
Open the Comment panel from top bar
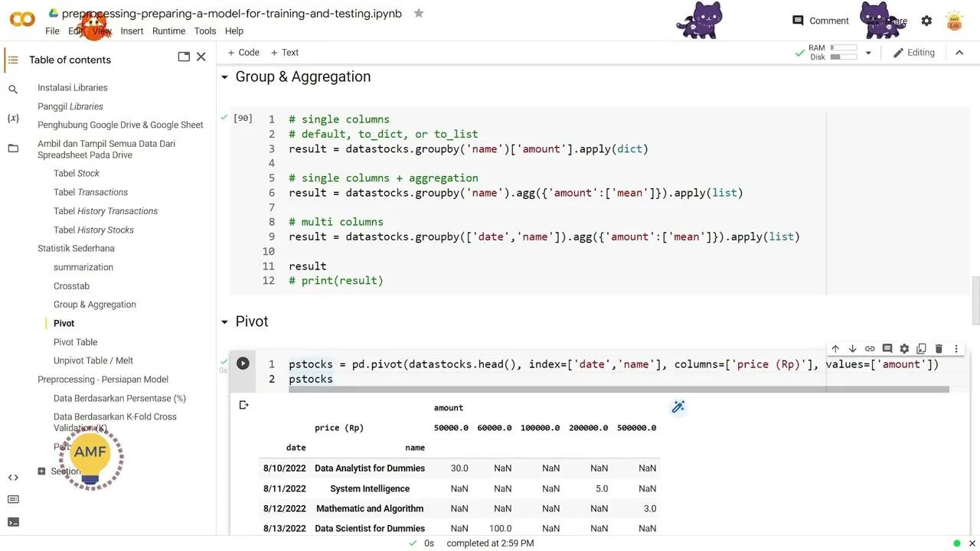(820, 21)
